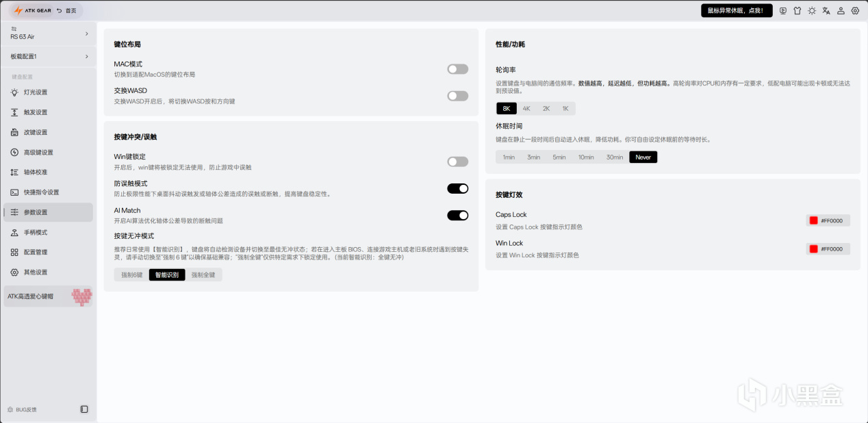Screen dimensions: 868x423
Task: Click the 配置管理 grid icon
Action: pos(14,253)
